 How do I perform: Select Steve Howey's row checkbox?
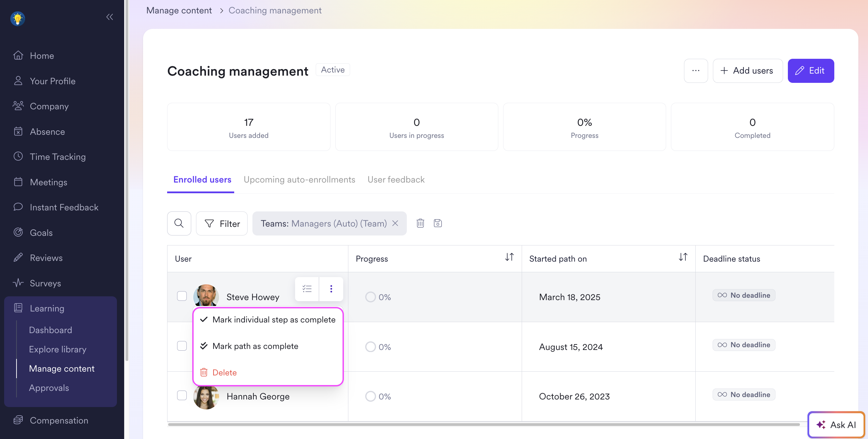tap(182, 296)
